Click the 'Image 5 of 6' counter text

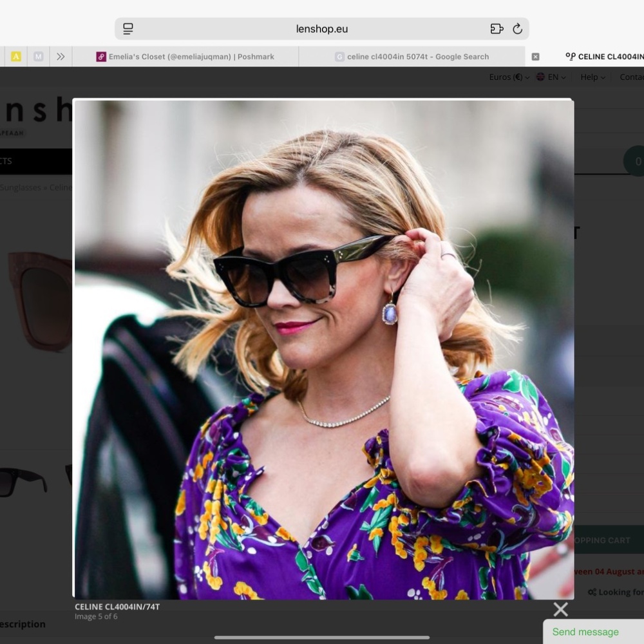tap(96, 616)
